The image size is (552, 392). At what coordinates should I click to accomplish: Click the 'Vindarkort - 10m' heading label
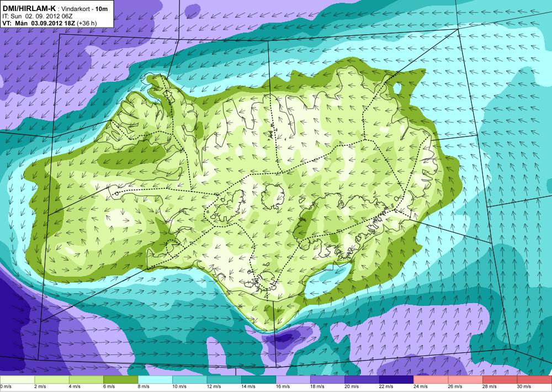pyautogui.click(x=84, y=9)
